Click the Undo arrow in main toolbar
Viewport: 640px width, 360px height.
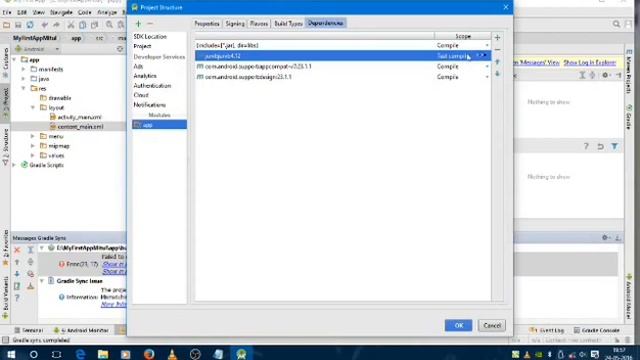tap(44, 25)
